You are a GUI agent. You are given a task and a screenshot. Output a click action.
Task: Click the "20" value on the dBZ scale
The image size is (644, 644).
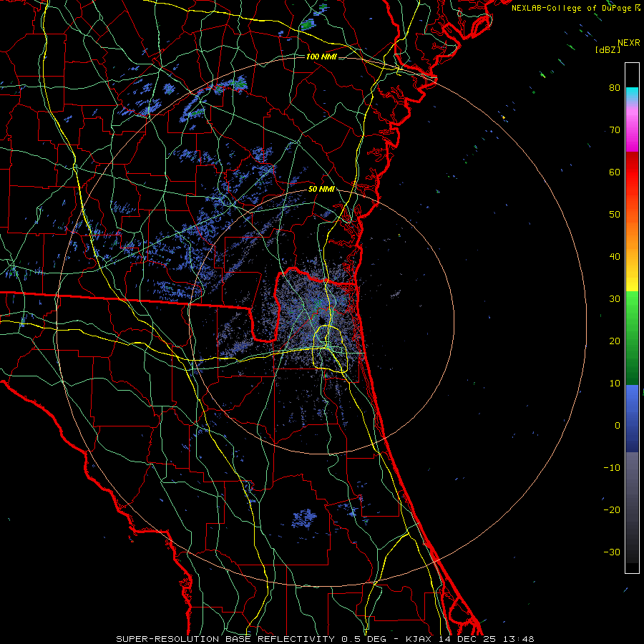coord(615,341)
